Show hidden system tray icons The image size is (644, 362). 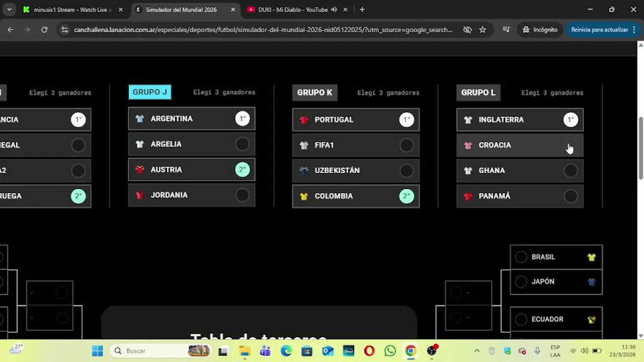(476, 350)
